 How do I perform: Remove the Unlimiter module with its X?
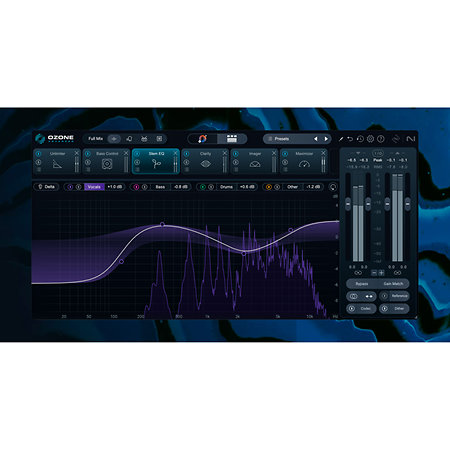(x=77, y=153)
